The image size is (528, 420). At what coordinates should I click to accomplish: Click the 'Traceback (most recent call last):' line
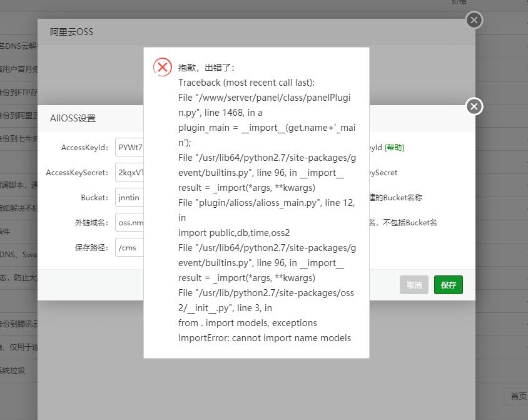[x=246, y=83]
